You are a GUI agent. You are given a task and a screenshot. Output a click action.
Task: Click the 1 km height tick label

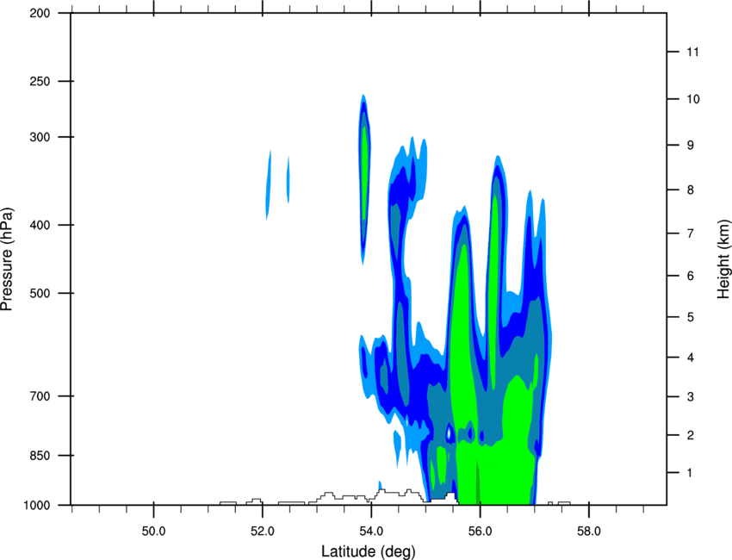coord(688,473)
